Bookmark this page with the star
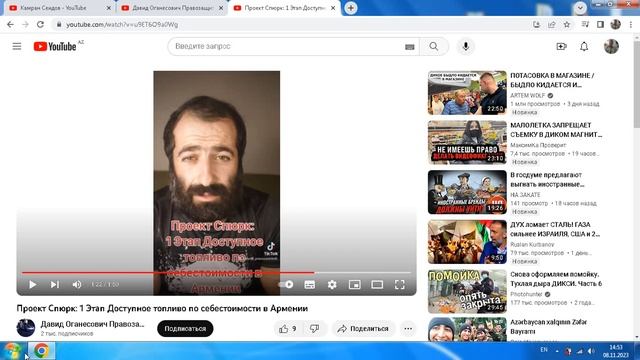 (x=567, y=24)
